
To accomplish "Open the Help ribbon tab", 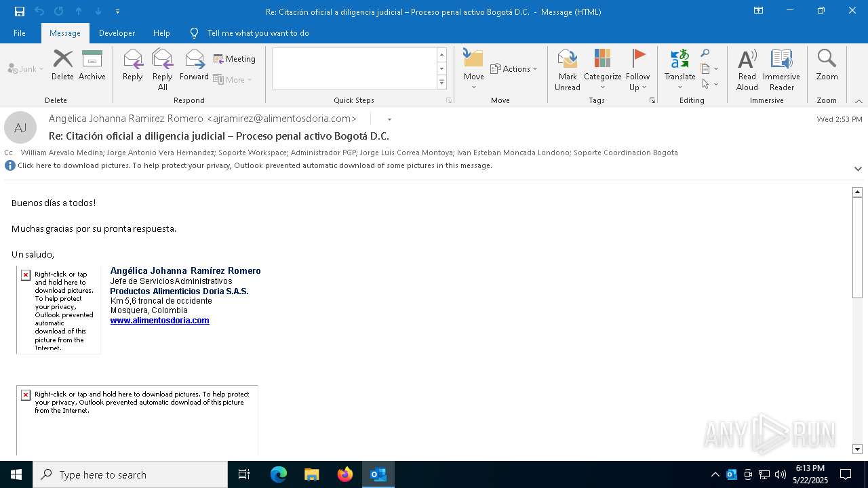I will click(x=161, y=33).
